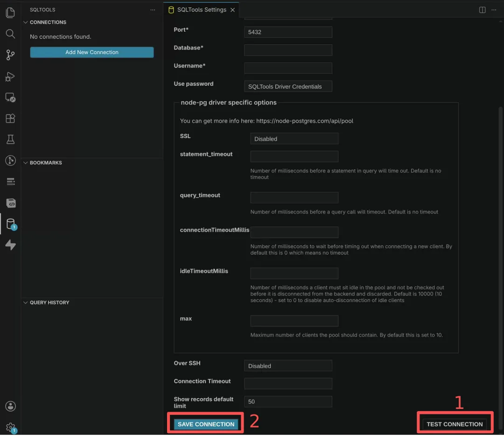Open Extensions view icon
Image resolution: width=504 pixels, height=448 pixels.
click(10, 118)
